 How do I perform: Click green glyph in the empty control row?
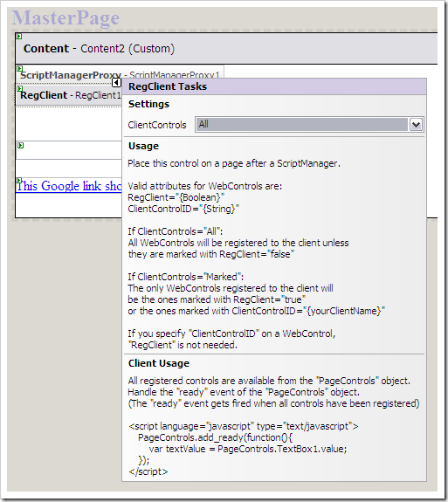point(20,146)
